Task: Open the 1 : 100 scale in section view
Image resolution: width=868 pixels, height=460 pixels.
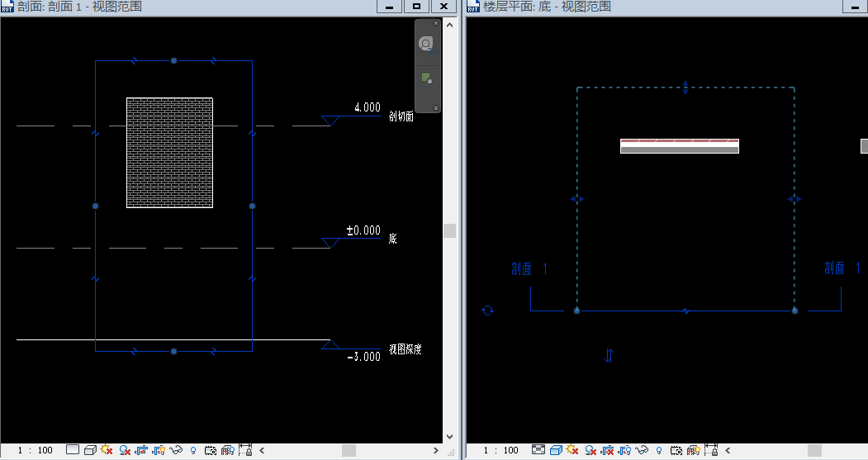Action: 35,450
